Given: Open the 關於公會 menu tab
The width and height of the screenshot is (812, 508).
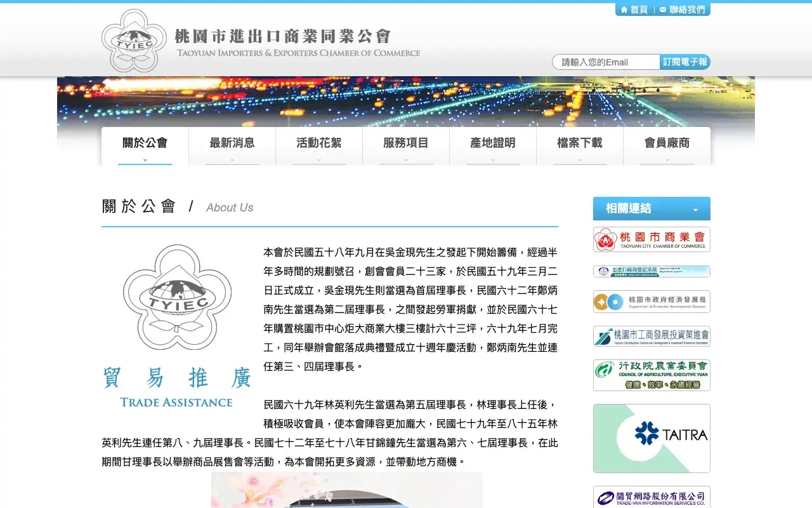Looking at the screenshot, I should tap(145, 146).
